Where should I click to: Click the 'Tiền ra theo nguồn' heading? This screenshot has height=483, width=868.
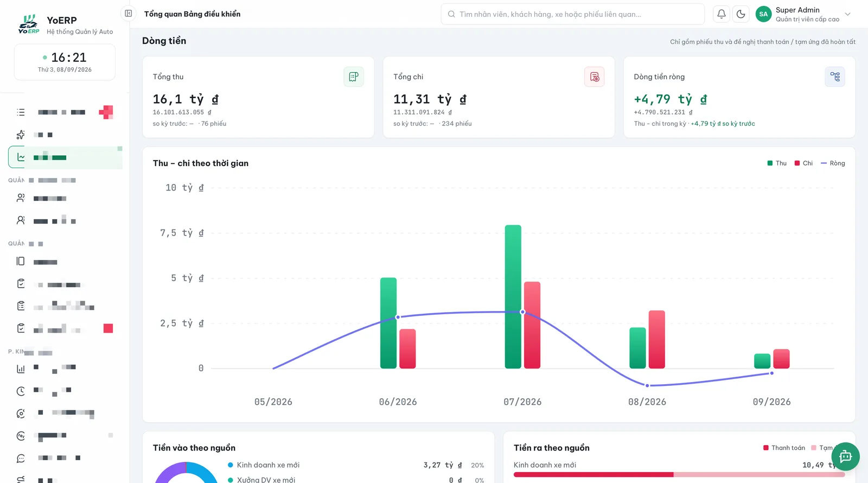click(x=552, y=448)
